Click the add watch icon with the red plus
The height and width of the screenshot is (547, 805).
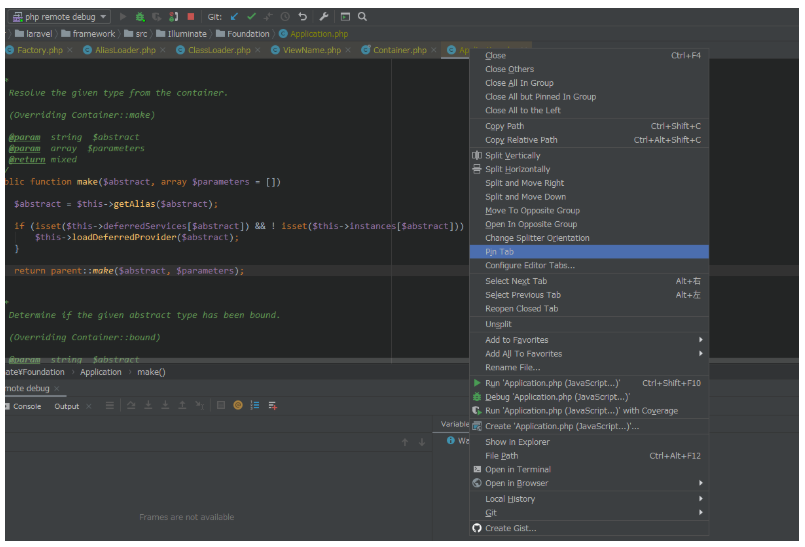point(273,405)
